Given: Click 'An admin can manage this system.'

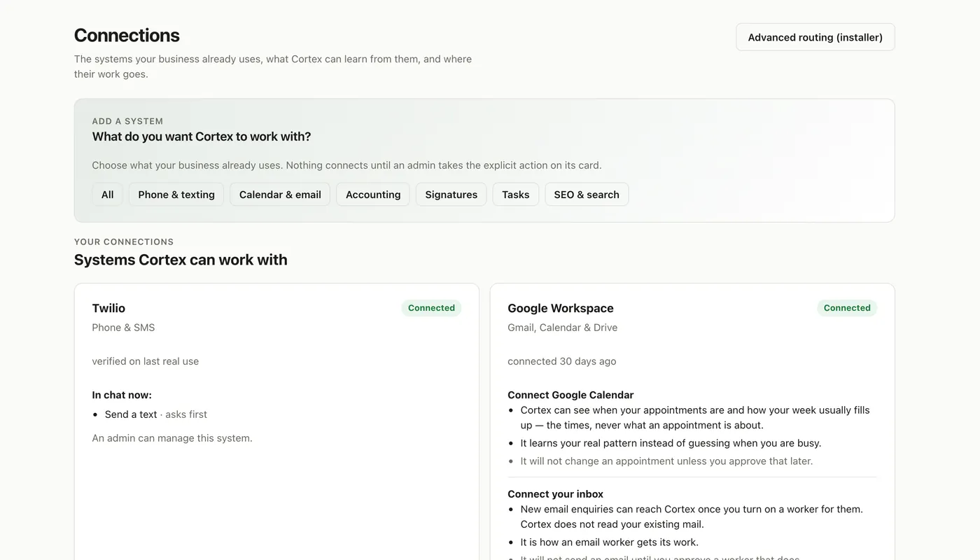Looking at the screenshot, I should pyautogui.click(x=172, y=438).
